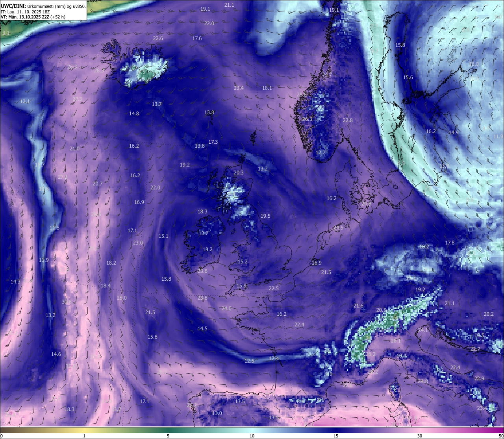504x439 pixels.
Task: Click the map value 22.6
Action: 158,38
